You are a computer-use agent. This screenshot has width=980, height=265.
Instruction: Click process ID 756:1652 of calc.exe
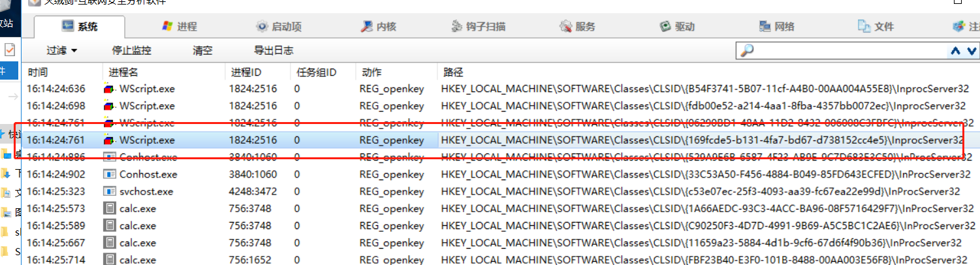coord(250,260)
